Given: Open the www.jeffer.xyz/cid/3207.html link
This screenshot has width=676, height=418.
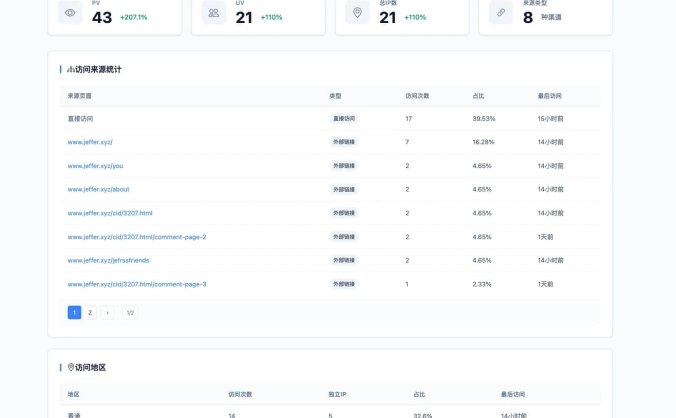Looking at the screenshot, I should (x=110, y=213).
